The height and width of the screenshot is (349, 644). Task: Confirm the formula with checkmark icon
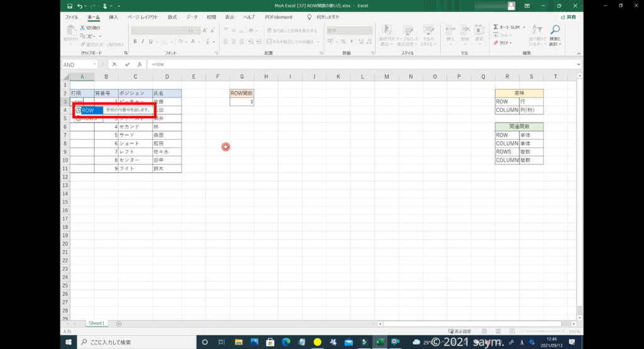pos(127,64)
